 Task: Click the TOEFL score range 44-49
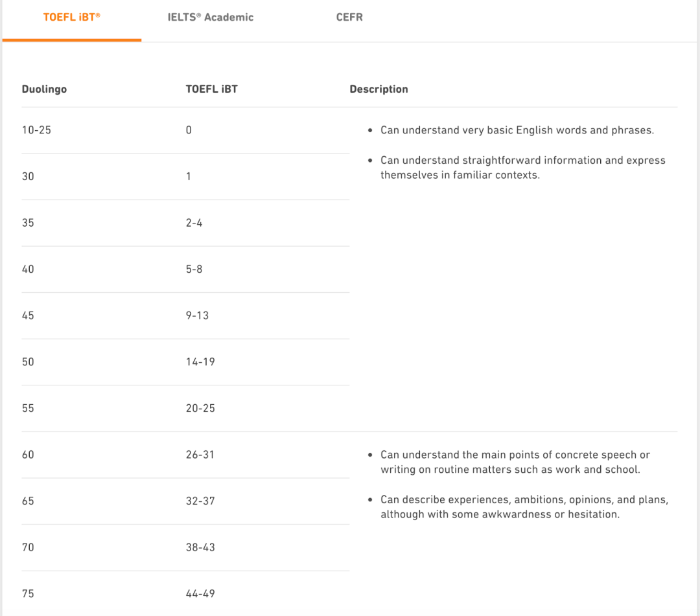click(200, 594)
